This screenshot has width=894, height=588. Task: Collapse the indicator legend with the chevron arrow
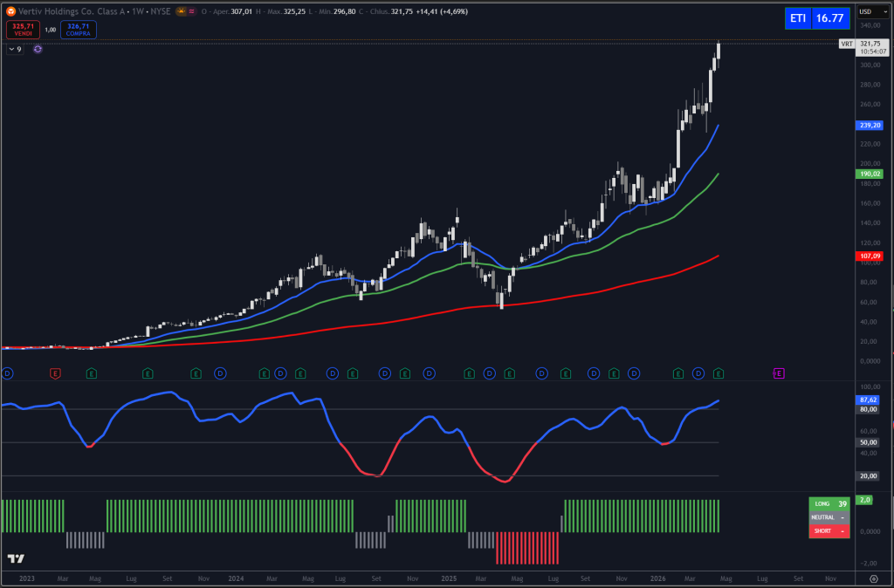[11, 50]
